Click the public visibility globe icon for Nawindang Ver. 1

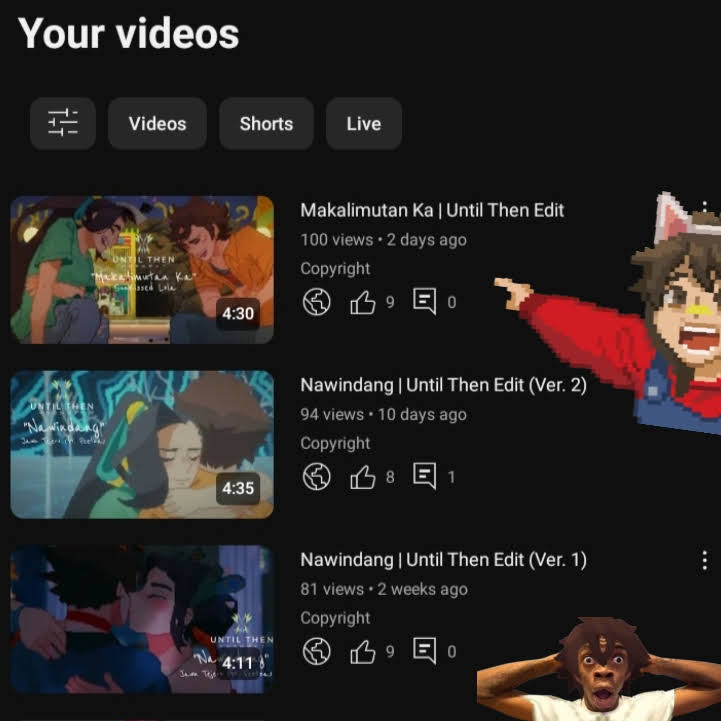pyautogui.click(x=317, y=652)
